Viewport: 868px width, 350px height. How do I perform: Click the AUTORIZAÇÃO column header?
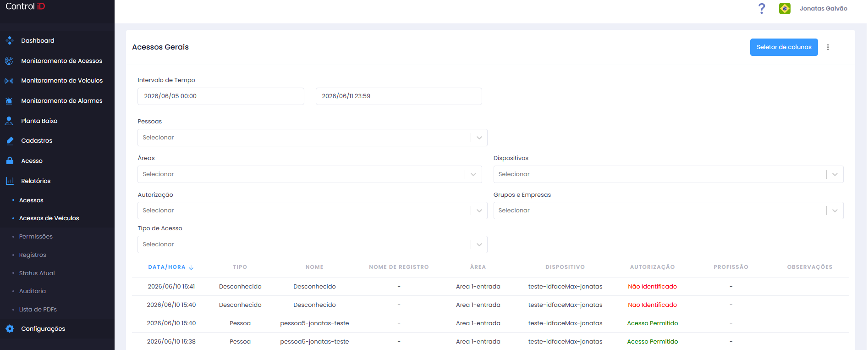click(652, 267)
